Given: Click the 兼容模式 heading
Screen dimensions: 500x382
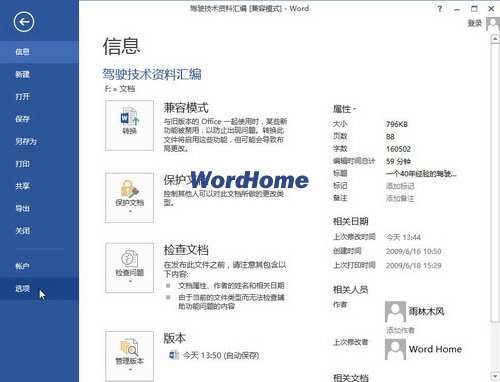Looking at the screenshot, I should point(186,108).
